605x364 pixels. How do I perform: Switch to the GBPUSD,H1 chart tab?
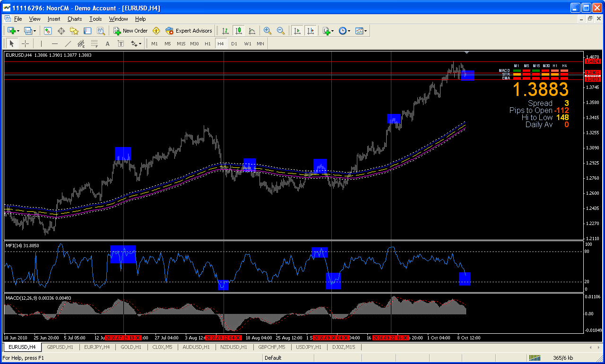[x=60, y=347]
